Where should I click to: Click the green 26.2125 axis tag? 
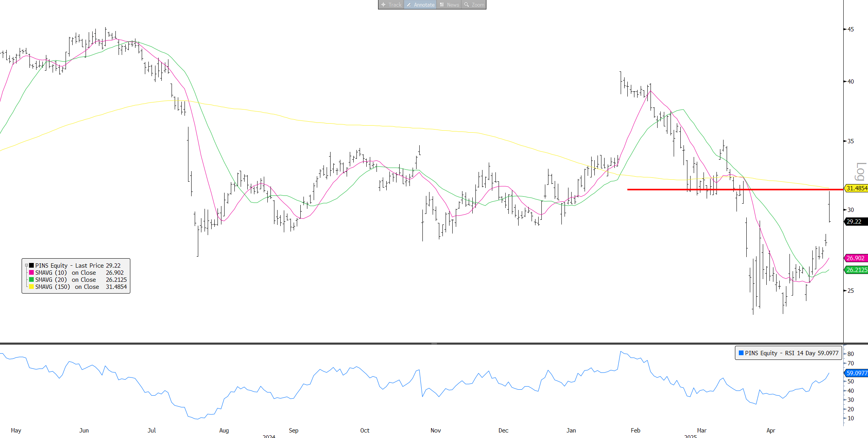[856, 270]
